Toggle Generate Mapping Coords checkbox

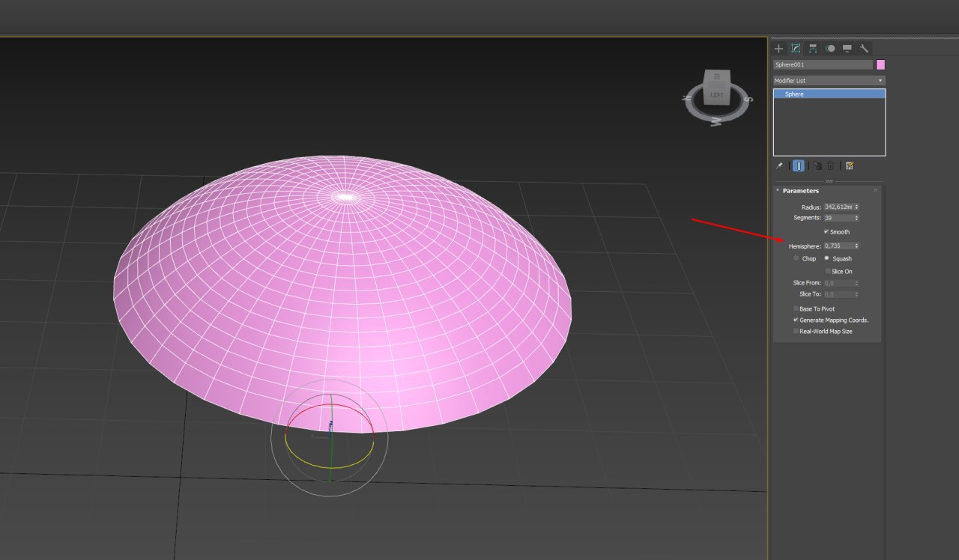(x=796, y=320)
